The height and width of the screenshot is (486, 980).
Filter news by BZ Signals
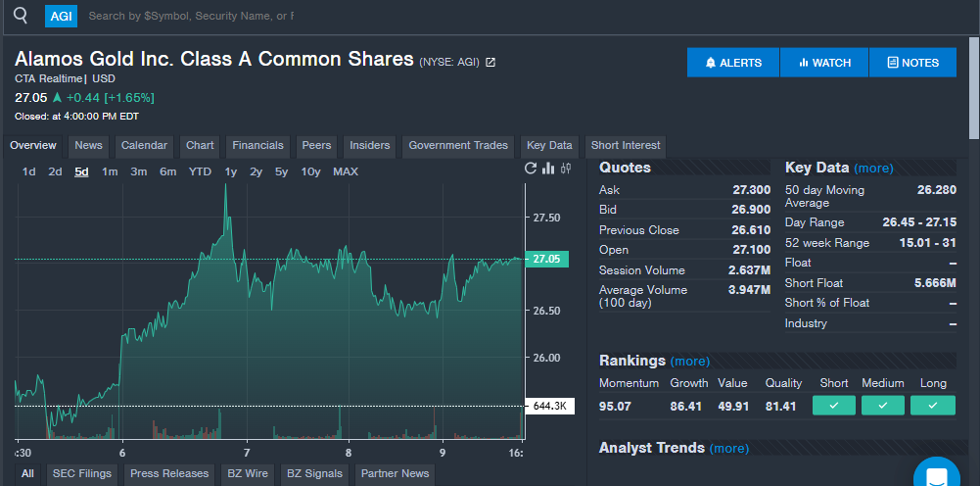[314, 474]
